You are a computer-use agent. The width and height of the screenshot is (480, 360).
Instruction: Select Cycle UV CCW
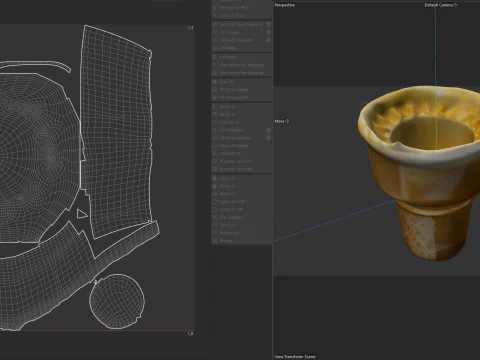241,202
